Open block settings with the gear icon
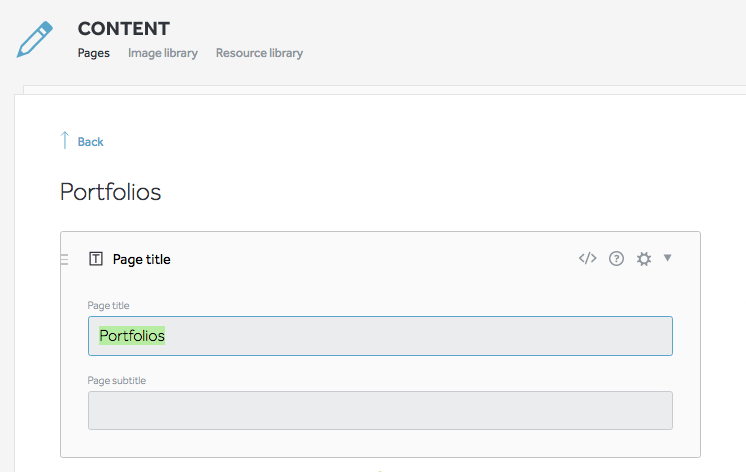This screenshot has width=746, height=472. coord(644,259)
